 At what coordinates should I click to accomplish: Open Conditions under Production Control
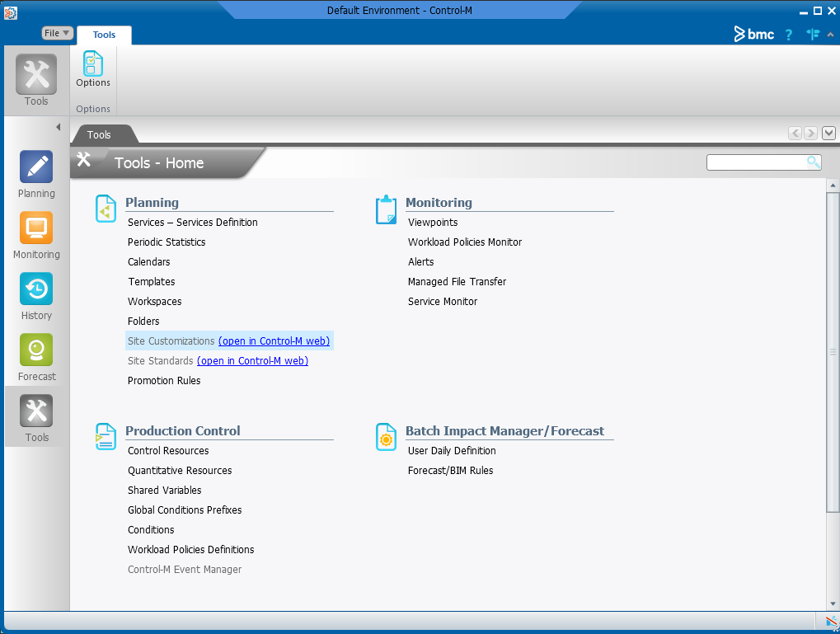coord(151,530)
